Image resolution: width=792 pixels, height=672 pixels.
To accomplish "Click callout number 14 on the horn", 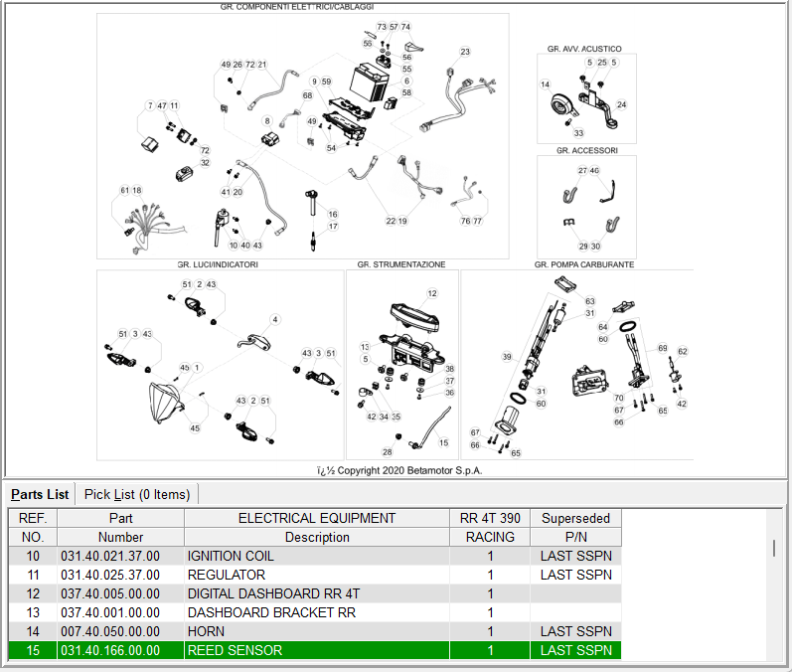I will click(x=545, y=85).
